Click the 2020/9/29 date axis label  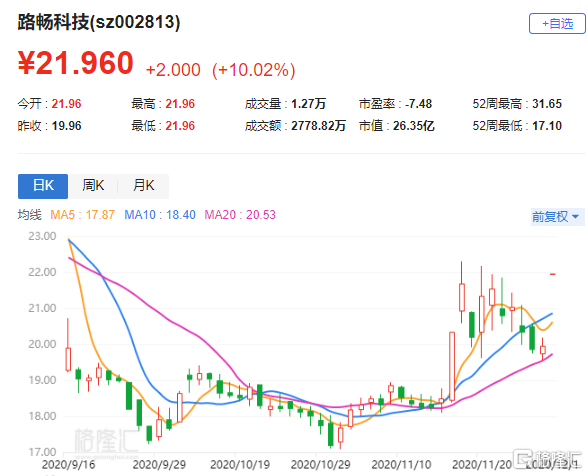click(x=159, y=465)
